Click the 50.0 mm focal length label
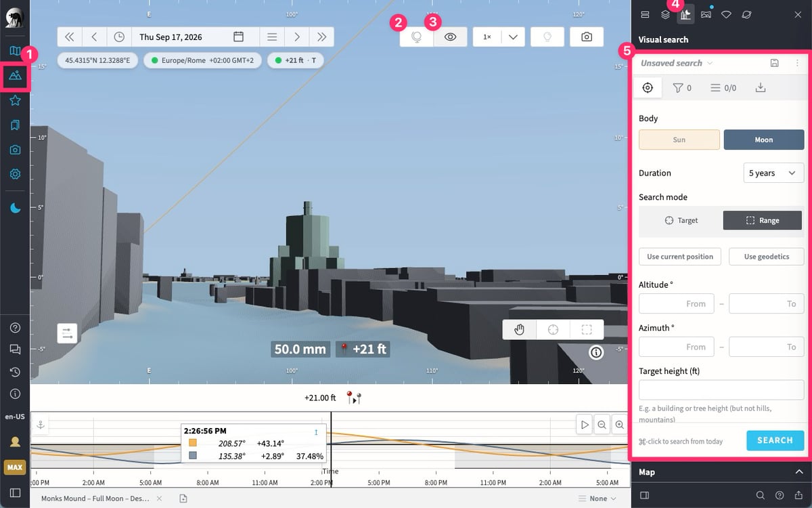Viewport: 812px width, 508px height. pyautogui.click(x=300, y=350)
